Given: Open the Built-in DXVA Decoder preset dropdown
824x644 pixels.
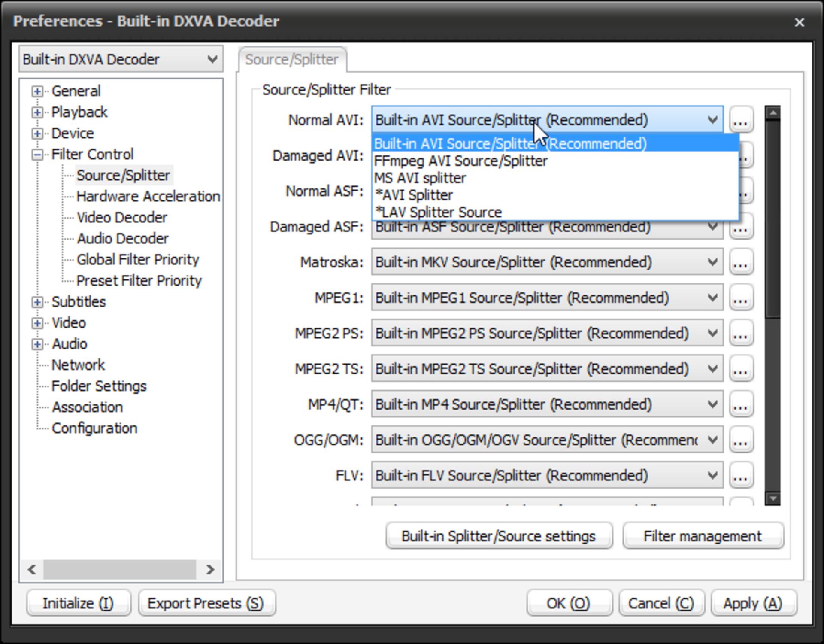Looking at the screenshot, I should pos(121,59).
